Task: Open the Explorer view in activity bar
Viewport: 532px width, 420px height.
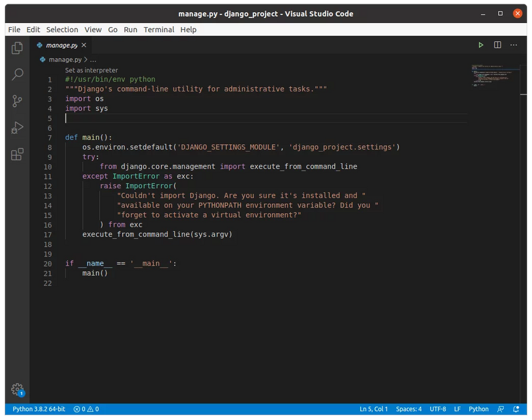Action: (x=18, y=48)
